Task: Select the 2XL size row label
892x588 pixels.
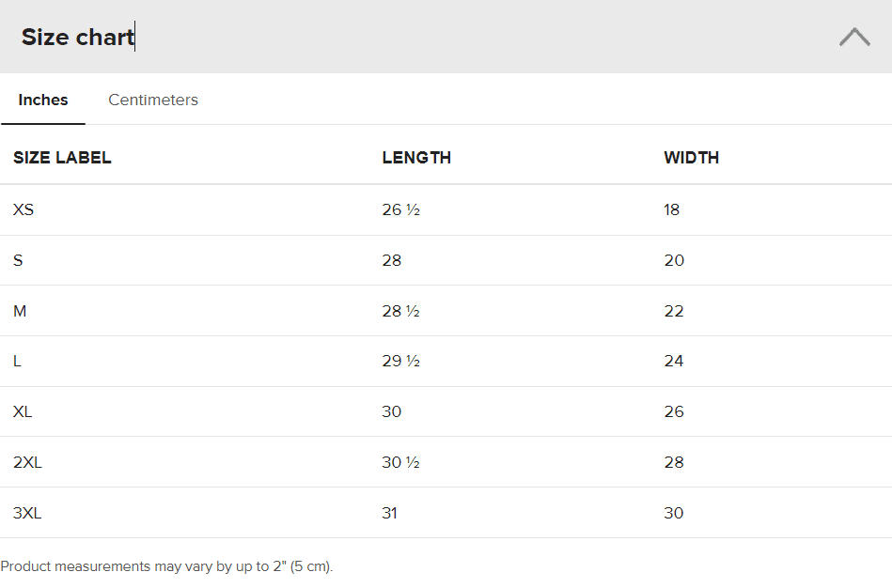Action: (x=27, y=462)
